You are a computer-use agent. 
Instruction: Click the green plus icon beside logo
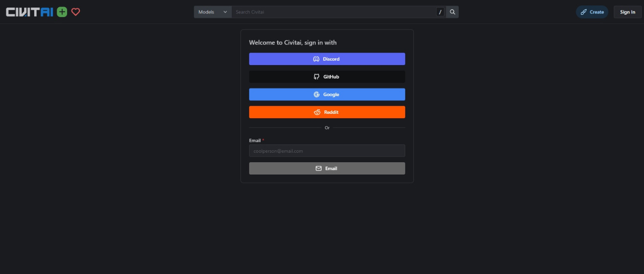tap(62, 12)
